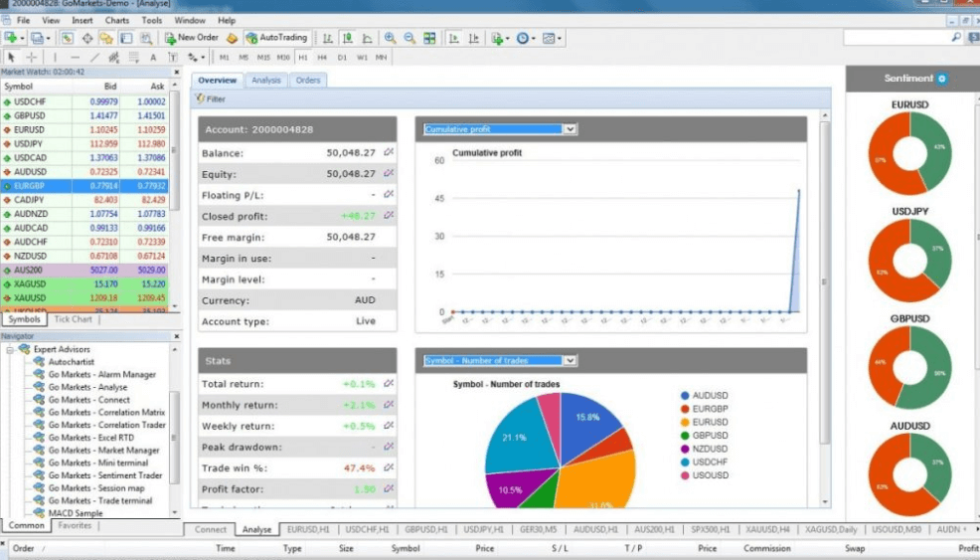
Task: Click the Filter funnel icon
Action: click(200, 98)
